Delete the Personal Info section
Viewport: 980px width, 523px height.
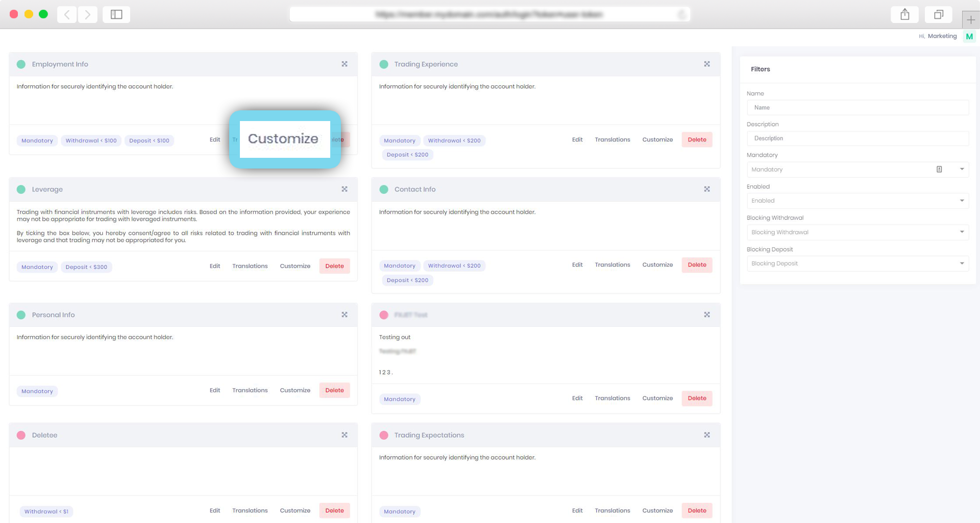334,391
